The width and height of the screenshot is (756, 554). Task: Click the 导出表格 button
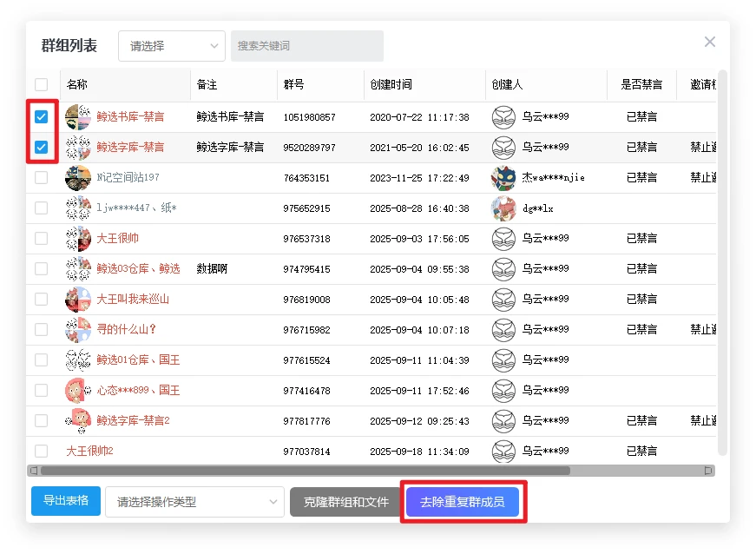66,501
